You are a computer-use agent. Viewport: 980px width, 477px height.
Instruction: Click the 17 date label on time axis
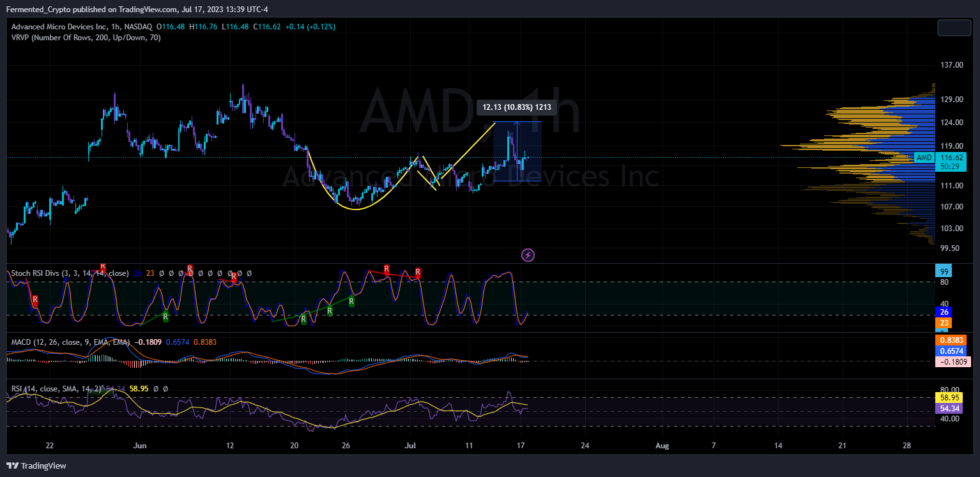(521, 445)
